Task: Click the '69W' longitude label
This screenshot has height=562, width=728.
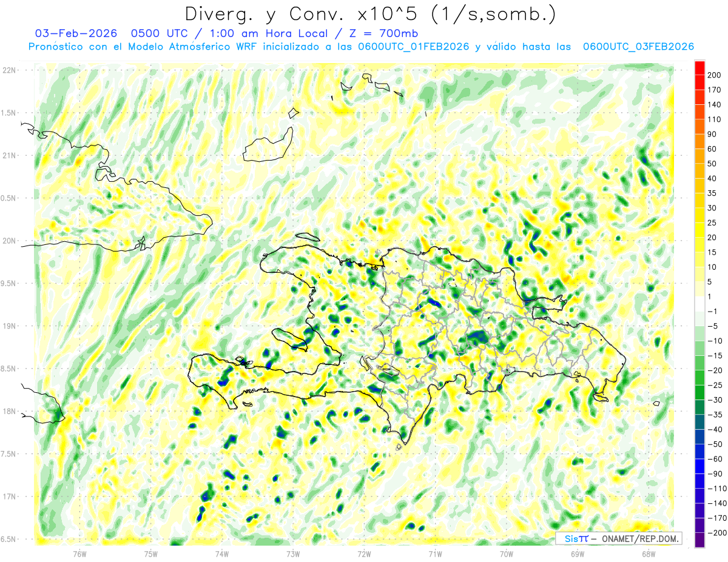Action: pyautogui.click(x=578, y=554)
